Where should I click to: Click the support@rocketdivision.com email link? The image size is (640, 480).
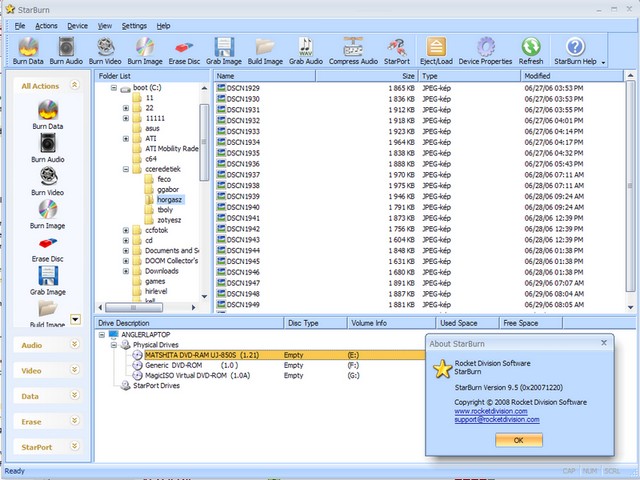click(497, 420)
